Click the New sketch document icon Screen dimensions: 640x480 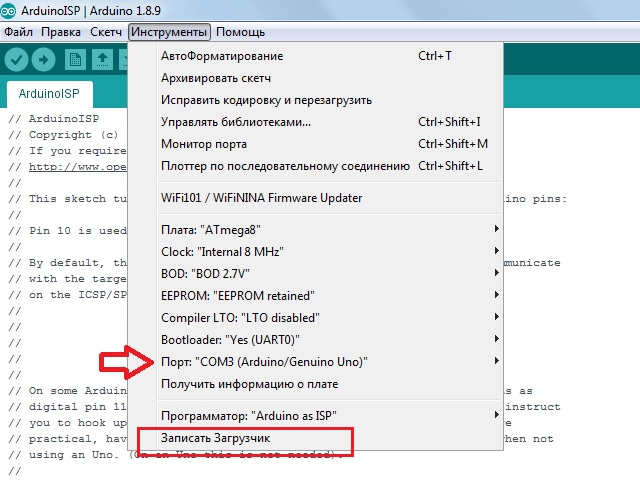tap(75, 60)
